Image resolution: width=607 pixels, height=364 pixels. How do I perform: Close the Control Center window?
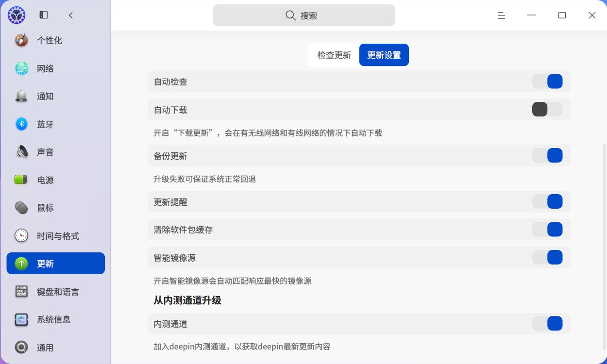pyautogui.click(x=592, y=16)
